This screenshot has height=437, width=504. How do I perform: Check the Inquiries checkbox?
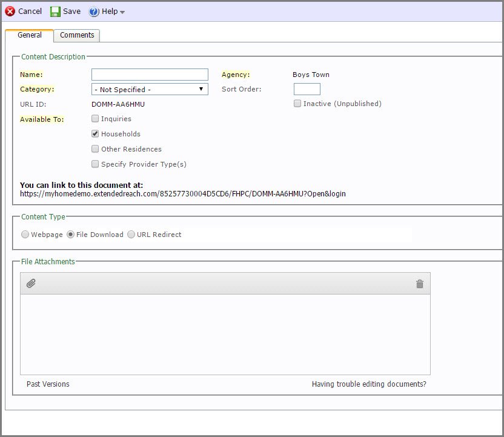[95, 119]
